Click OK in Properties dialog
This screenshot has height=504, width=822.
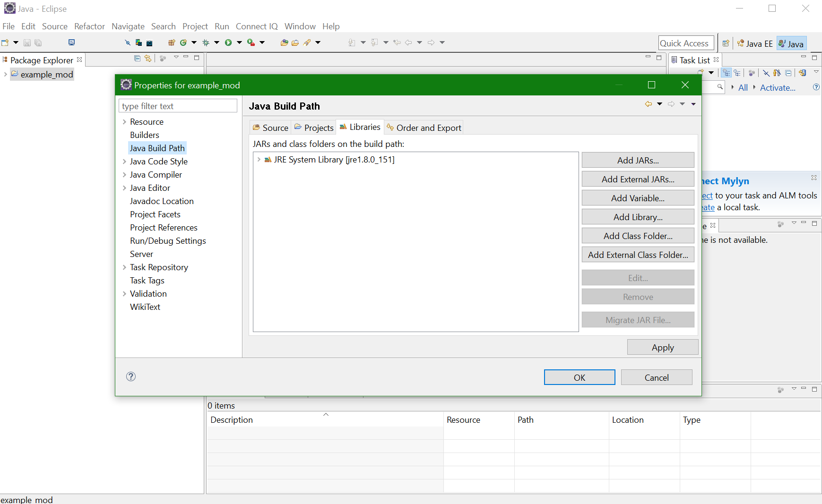click(x=580, y=377)
